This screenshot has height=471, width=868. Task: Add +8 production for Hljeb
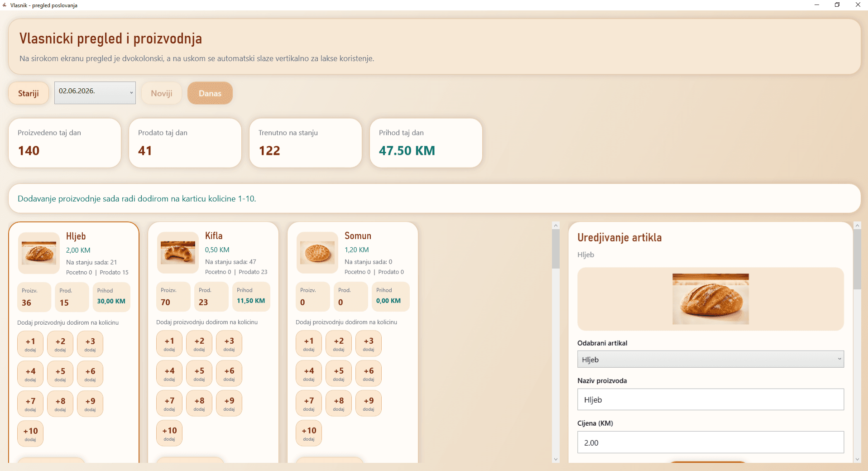[x=60, y=404]
